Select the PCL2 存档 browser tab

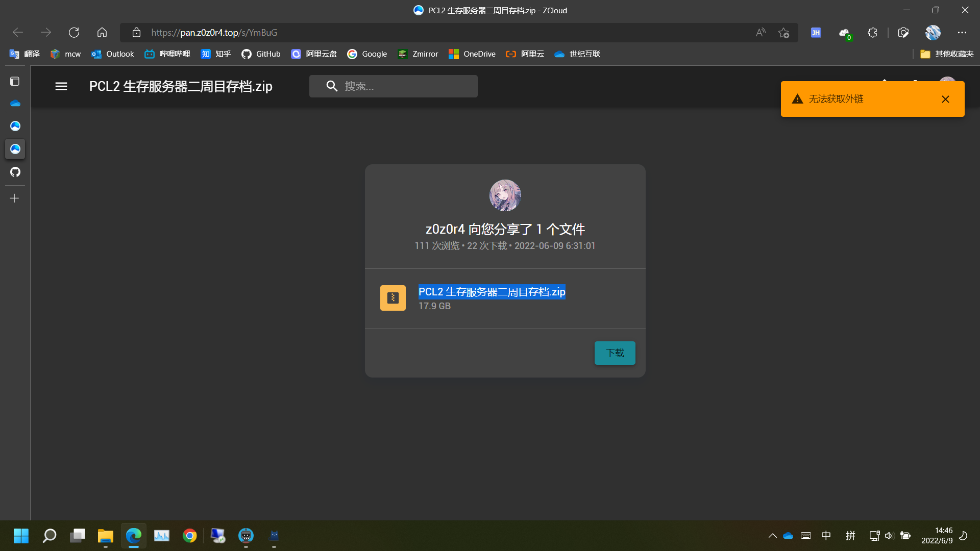tap(490, 10)
